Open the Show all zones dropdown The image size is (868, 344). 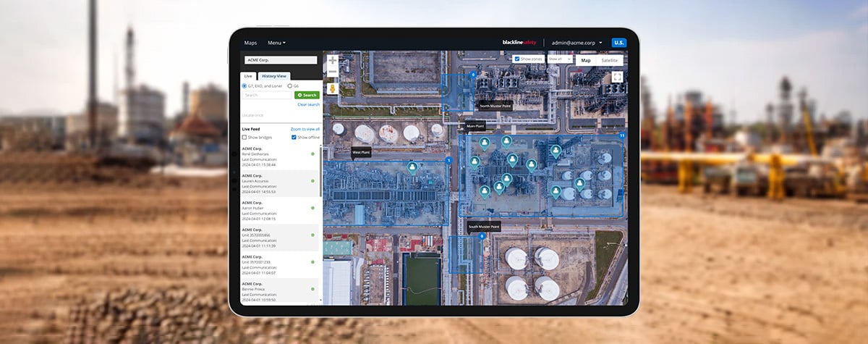coord(559,59)
